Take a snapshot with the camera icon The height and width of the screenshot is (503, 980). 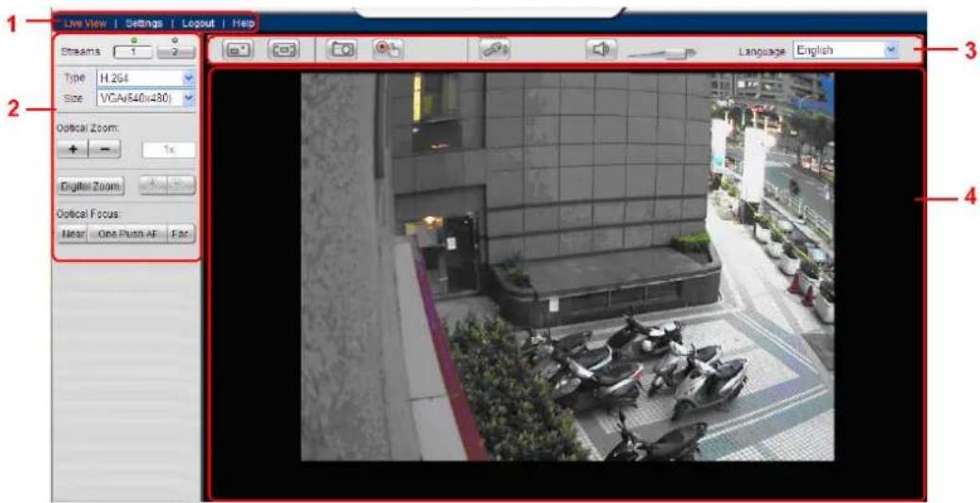342,50
